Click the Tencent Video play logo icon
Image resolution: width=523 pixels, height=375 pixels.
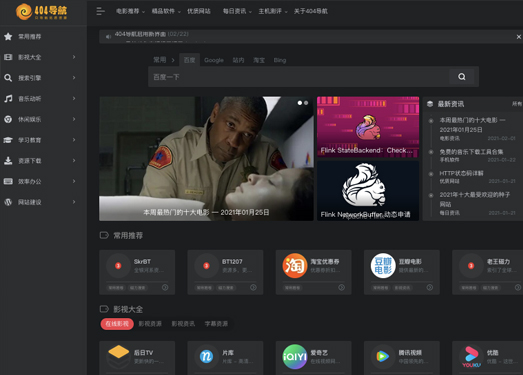383,357
